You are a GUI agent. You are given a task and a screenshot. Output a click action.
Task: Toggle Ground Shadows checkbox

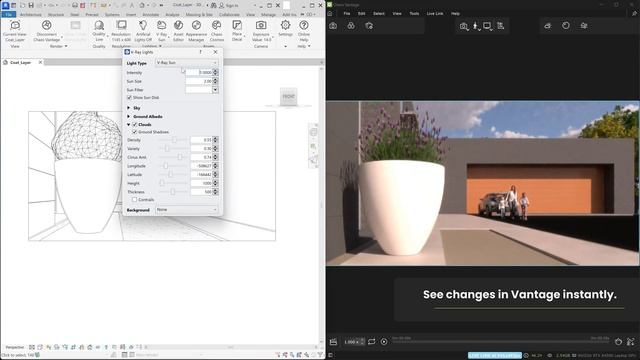coord(135,132)
